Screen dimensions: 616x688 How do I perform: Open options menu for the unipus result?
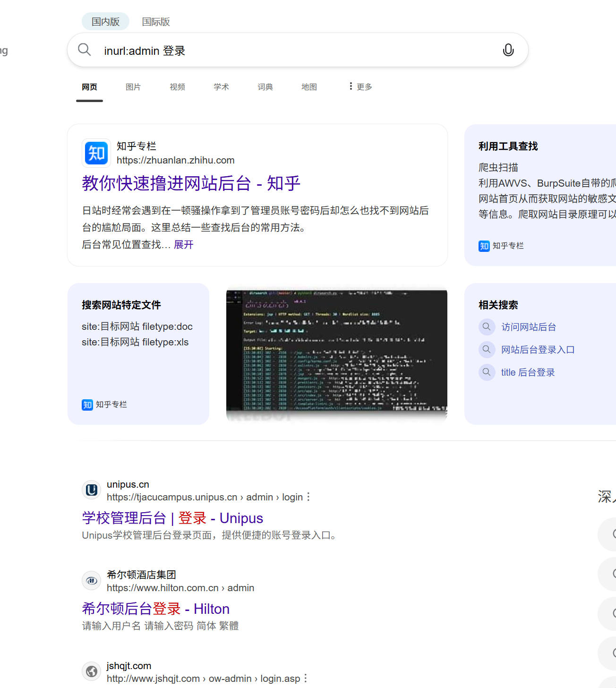tap(308, 497)
